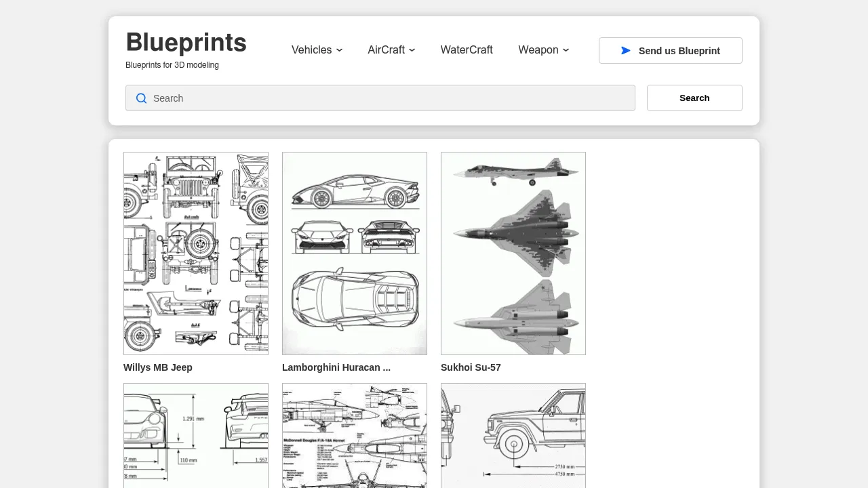868x488 pixels.
Task: Click inside the Search input field
Action: (380, 98)
